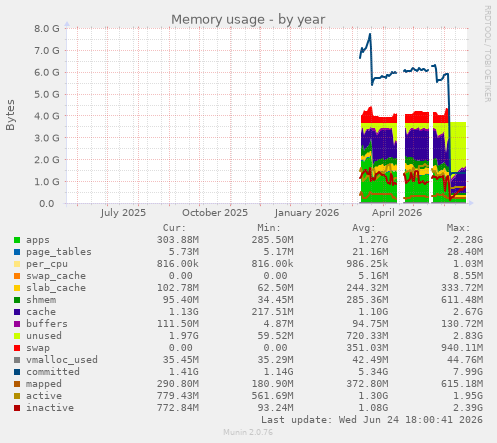Click the 'October 2025' axis label

coord(215,213)
